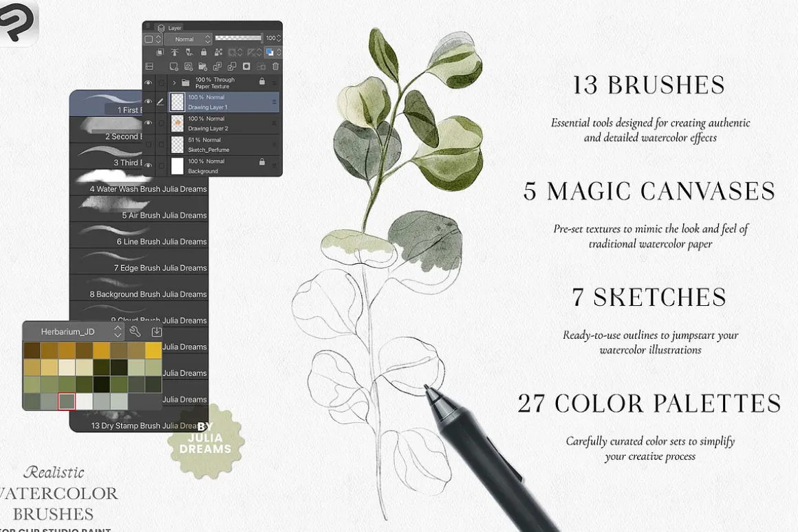Click the Paper Texture folder lock icon
This screenshot has width=798, height=532.
262,81
